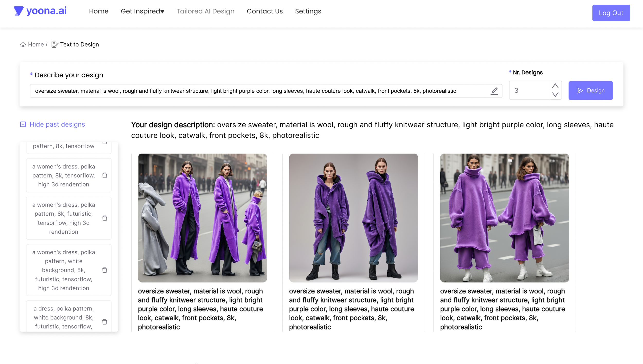Expand the Get Inspired dropdown menu

[x=142, y=11]
